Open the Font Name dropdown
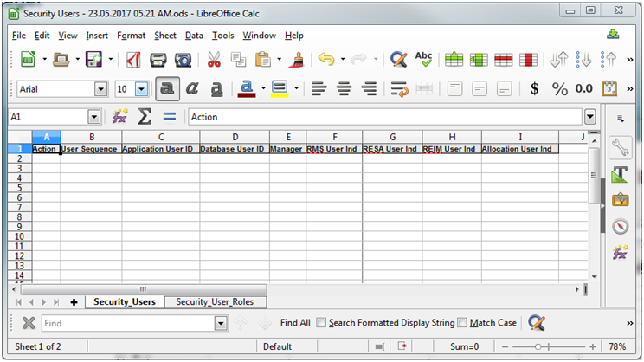This screenshot has width=644, height=362. point(100,88)
